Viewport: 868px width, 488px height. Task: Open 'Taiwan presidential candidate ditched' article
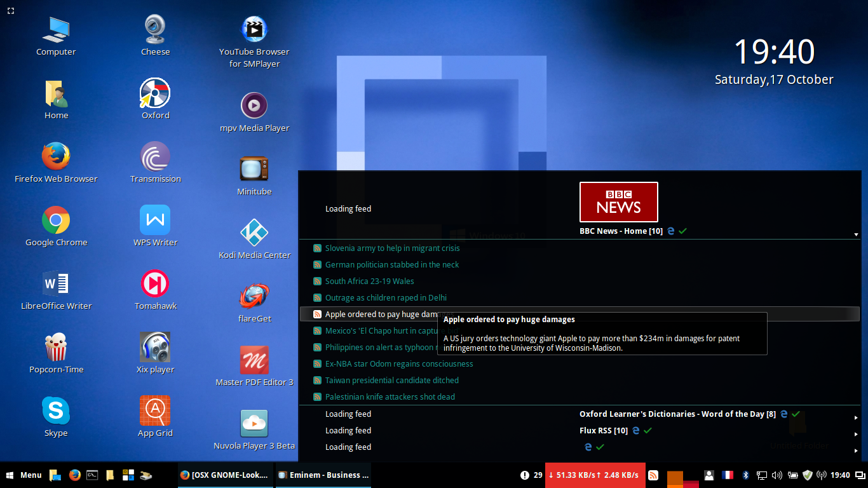point(392,381)
